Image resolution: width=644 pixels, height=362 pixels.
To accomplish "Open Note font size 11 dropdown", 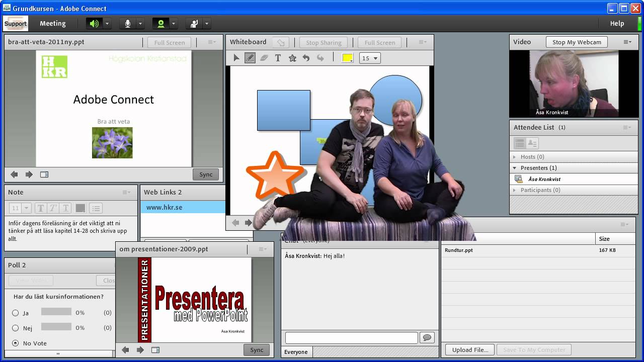I will (21, 208).
